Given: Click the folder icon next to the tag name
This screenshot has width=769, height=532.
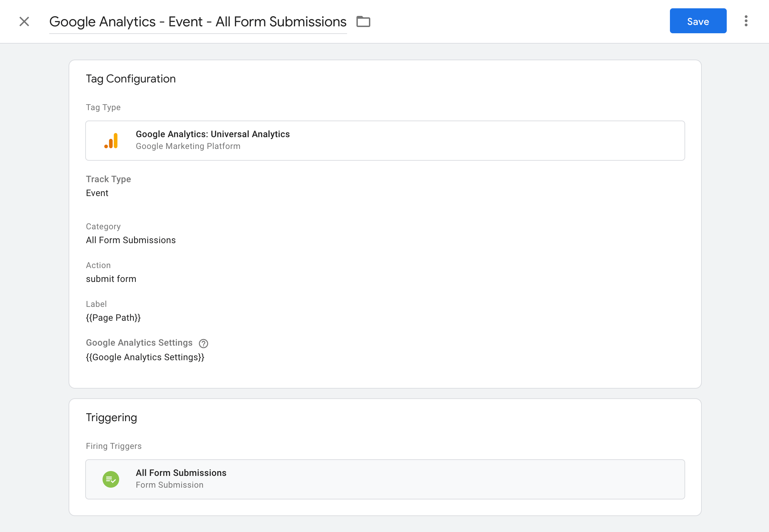Looking at the screenshot, I should coord(363,21).
